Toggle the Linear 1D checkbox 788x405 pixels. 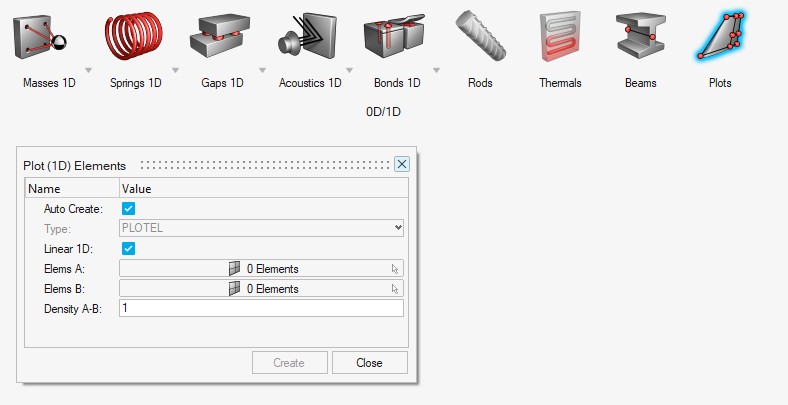(x=129, y=249)
